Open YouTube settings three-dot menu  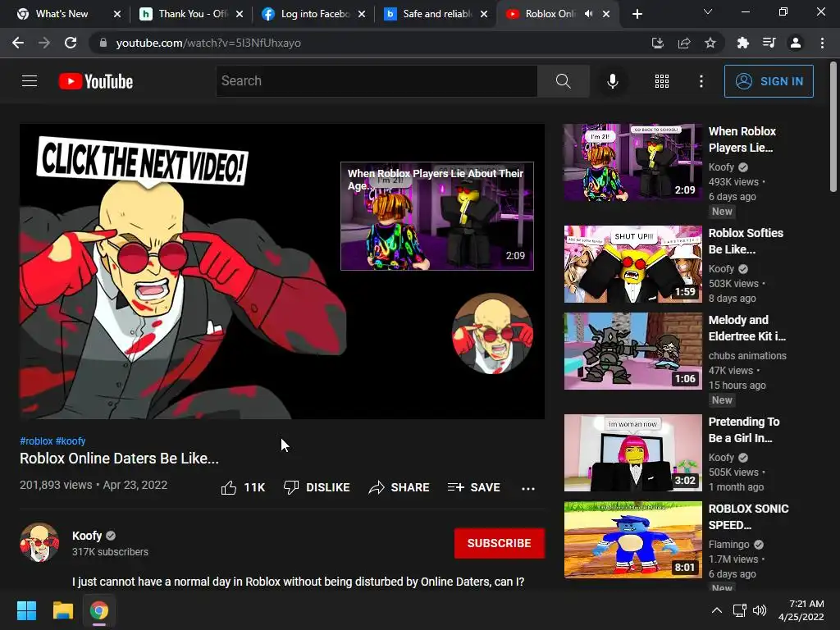pos(701,81)
